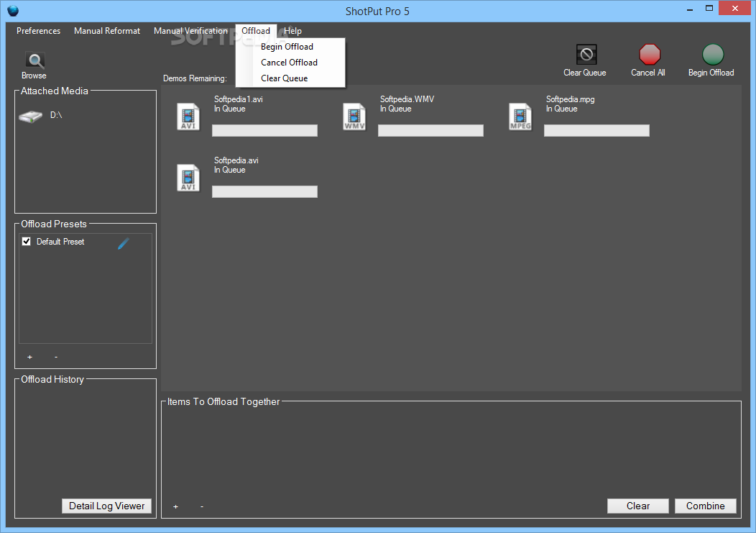Select the D:\ drive icon in Attached Media

[30, 117]
